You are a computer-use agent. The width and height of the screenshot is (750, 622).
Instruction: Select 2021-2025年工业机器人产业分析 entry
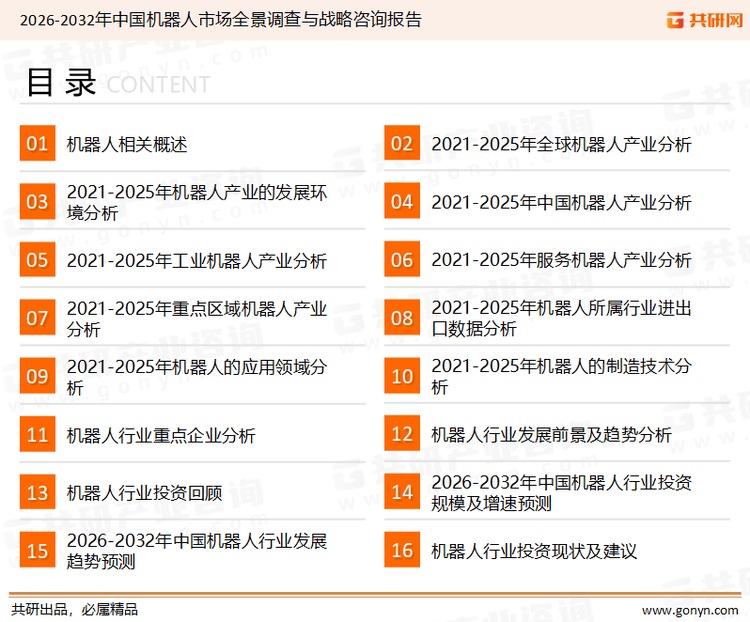[x=196, y=260]
